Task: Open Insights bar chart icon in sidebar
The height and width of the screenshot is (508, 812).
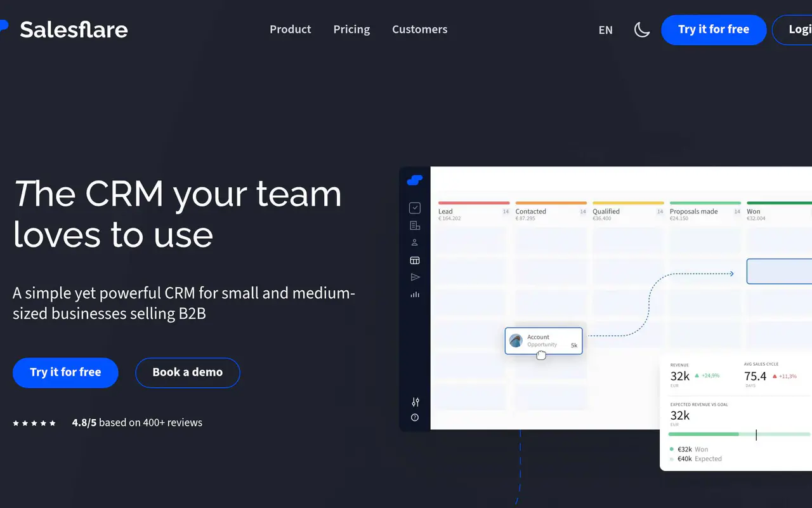Action: pos(415,295)
